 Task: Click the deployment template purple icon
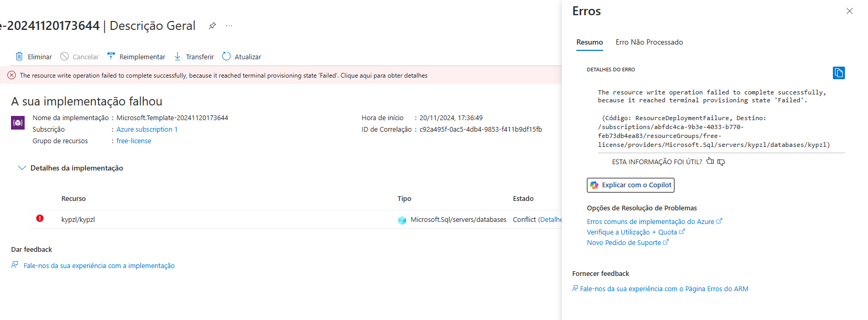click(18, 123)
